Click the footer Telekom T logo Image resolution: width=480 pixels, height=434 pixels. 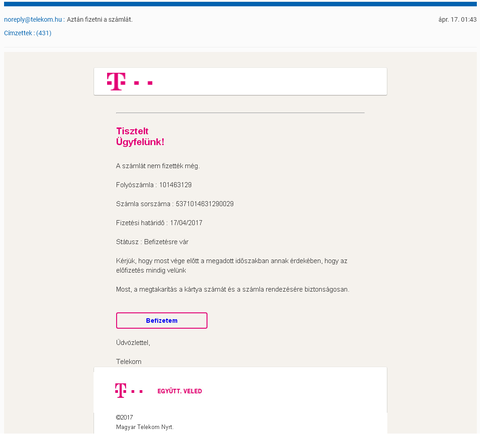[x=129, y=390]
